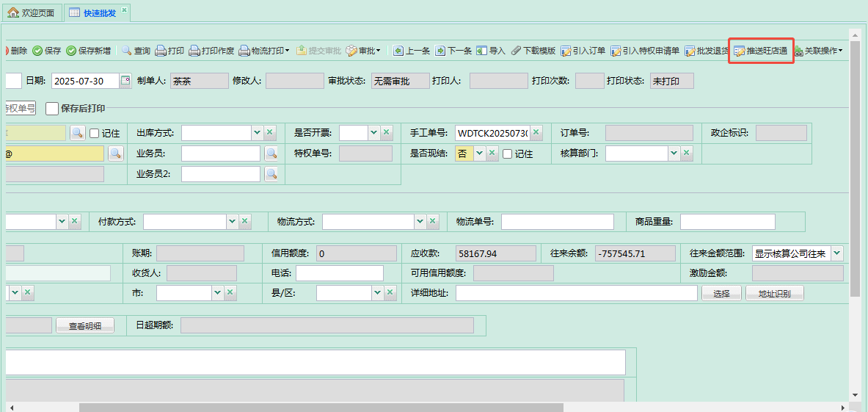Screen dimensions: 868x412
Task: Expand the 物流方式 combo box
Action: 420,221
